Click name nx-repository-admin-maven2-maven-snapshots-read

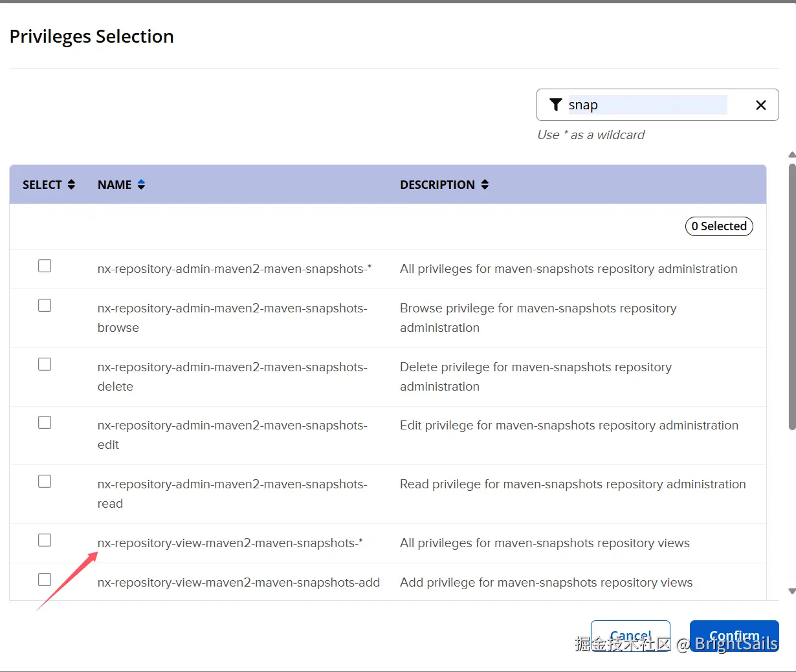(x=232, y=494)
